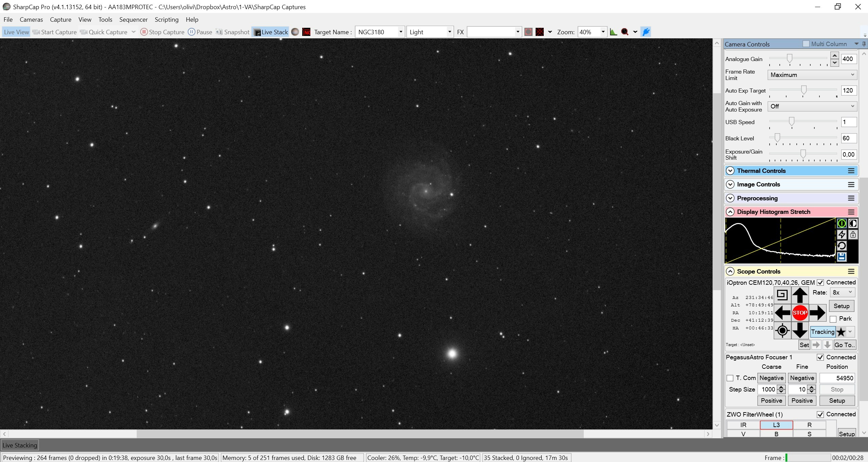Click the spiral search icon in Scope Controls

point(782,295)
